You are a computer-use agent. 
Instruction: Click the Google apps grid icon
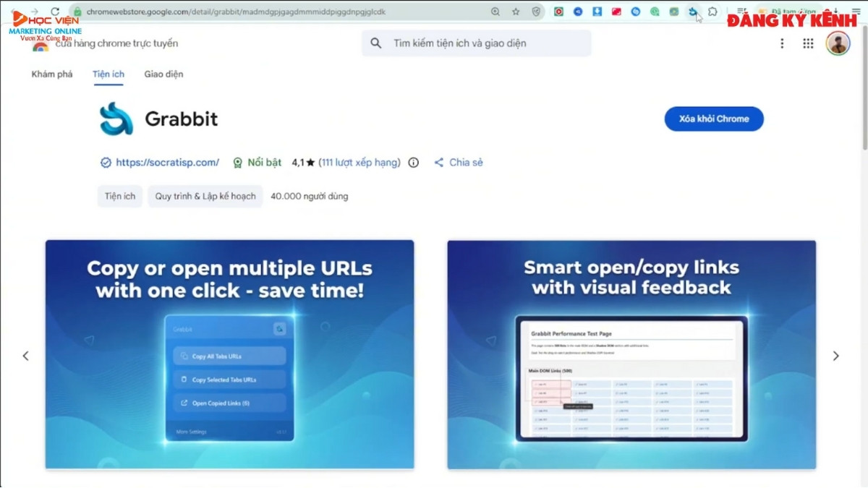click(808, 43)
